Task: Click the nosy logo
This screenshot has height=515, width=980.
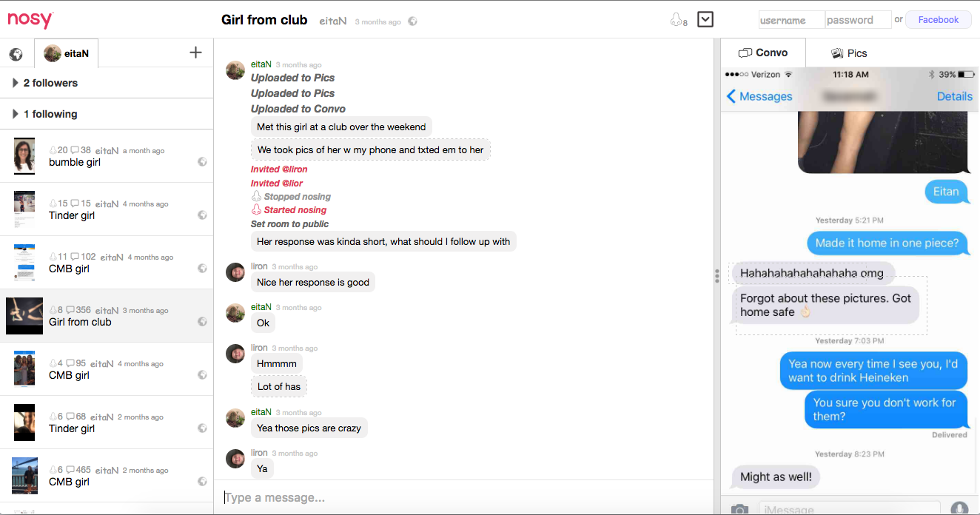Action: [x=30, y=20]
